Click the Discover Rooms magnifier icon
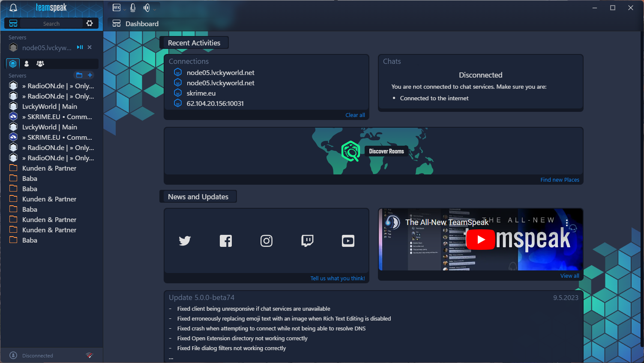This screenshot has width=644, height=363. pyautogui.click(x=350, y=151)
